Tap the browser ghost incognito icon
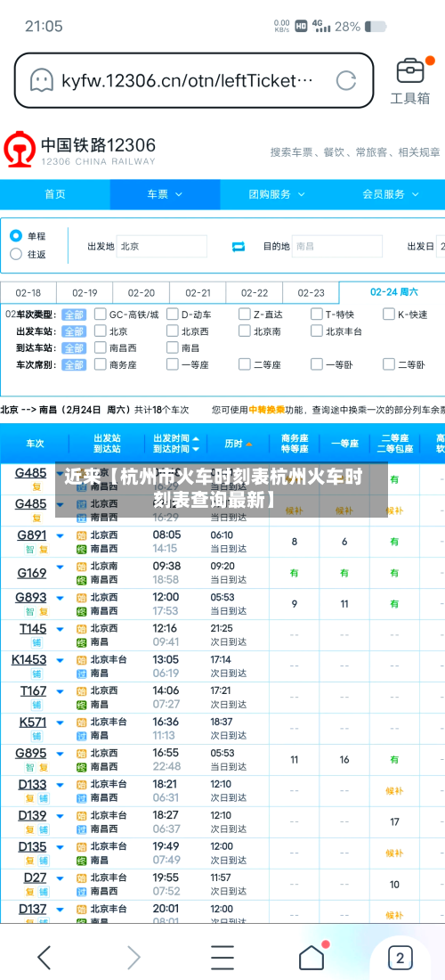This screenshot has width=445, height=980. 42,80
